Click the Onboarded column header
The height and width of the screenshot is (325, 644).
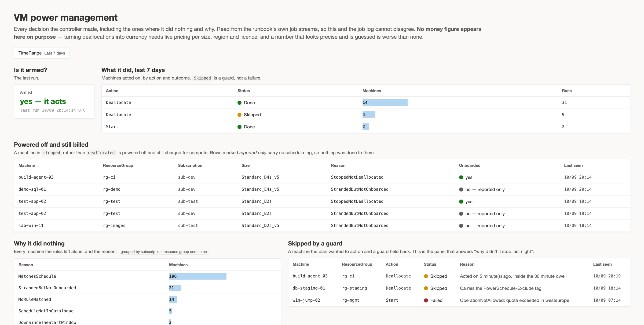(470, 165)
